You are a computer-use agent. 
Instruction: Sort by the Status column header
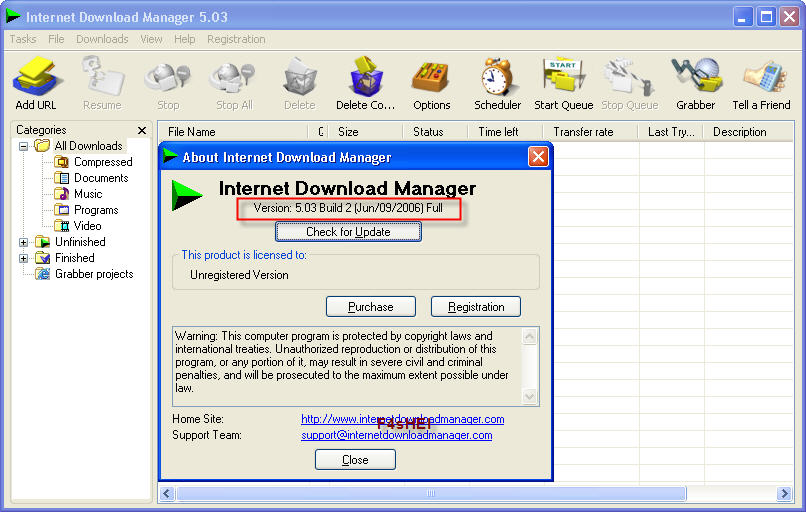[435, 132]
